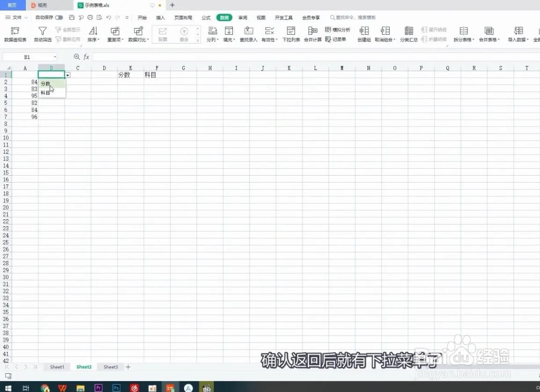
Task: Switch to the 公式 ribbon tab
Action: click(206, 18)
